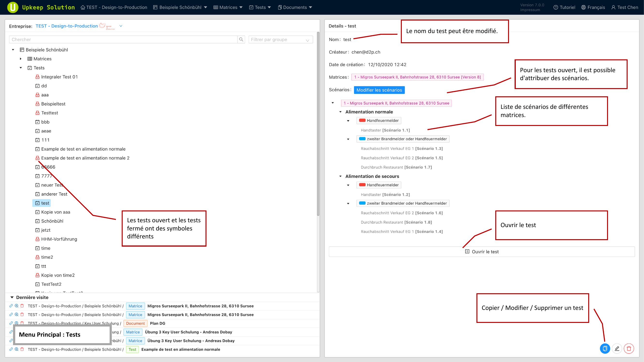Collapse the Alimentation normale scenario group
This screenshot has height=362, width=644.
click(340, 112)
